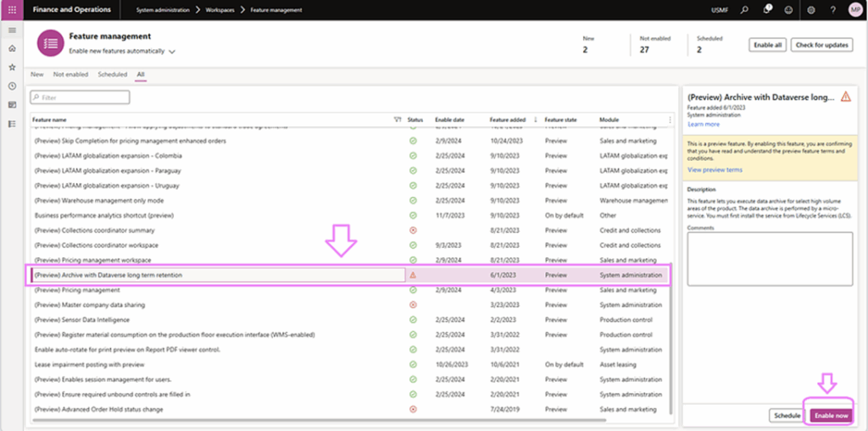Click the help question mark icon
The height and width of the screenshot is (431, 868).
(832, 9)
